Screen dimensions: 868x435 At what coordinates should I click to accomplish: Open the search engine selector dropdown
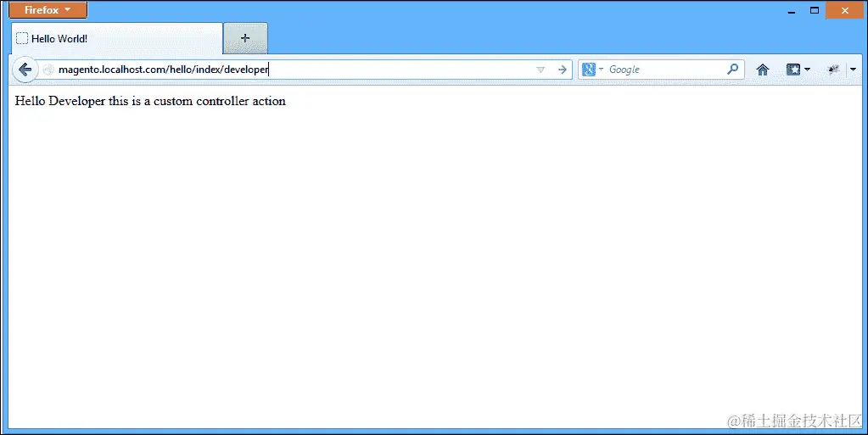click(x=592, y=70)
